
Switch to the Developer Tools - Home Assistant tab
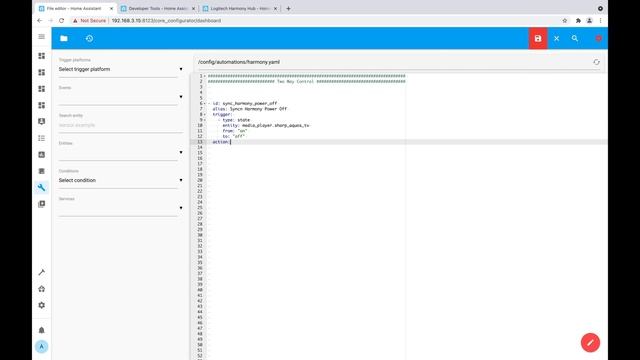(x=157, y=9)
